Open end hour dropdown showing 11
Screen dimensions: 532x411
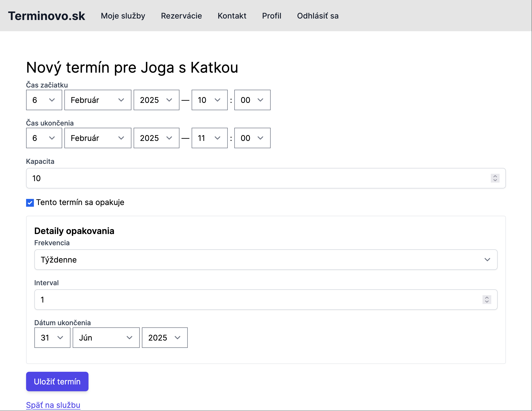[209, 138]
